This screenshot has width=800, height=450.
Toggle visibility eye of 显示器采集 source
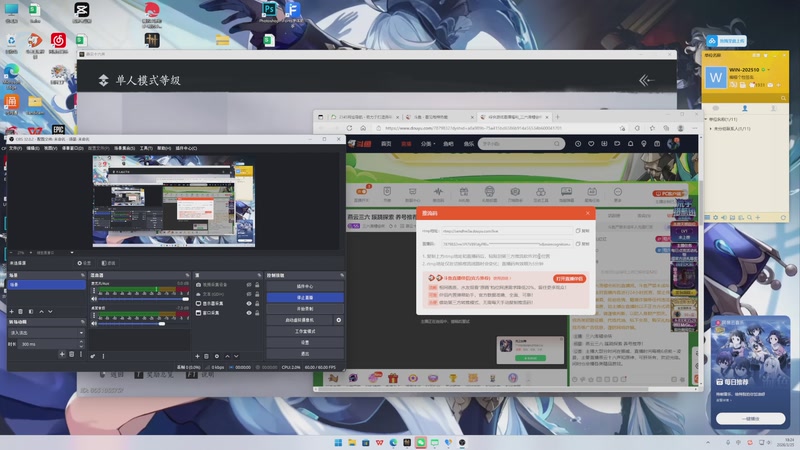[249, 304]
